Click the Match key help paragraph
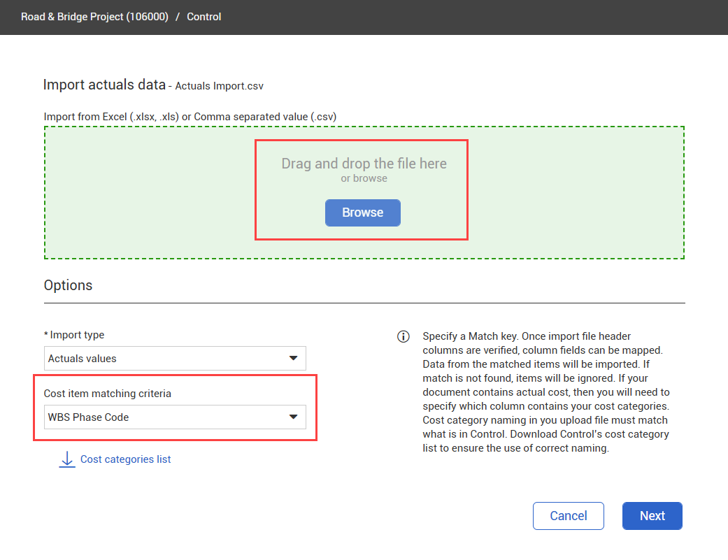The image size is (728, 560). [546, 392]
